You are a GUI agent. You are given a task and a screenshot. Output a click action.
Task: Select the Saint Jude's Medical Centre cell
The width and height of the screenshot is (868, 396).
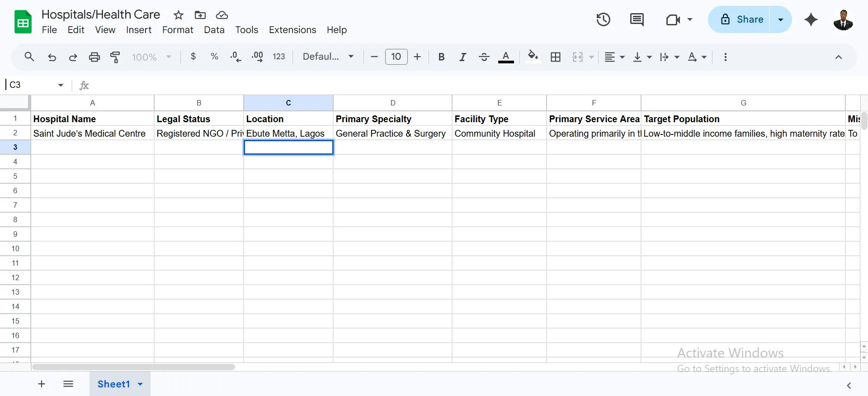[x=92, y=133]
